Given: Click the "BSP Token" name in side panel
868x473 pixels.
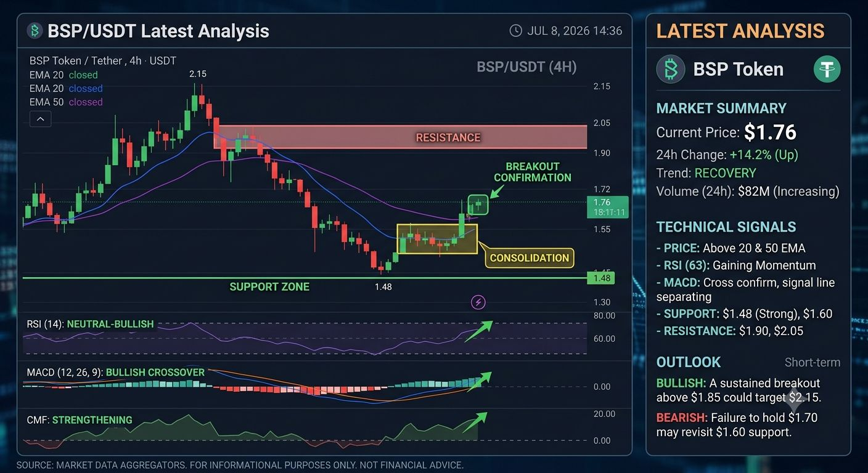Looking at the screenshot, I should pos(739,69).
